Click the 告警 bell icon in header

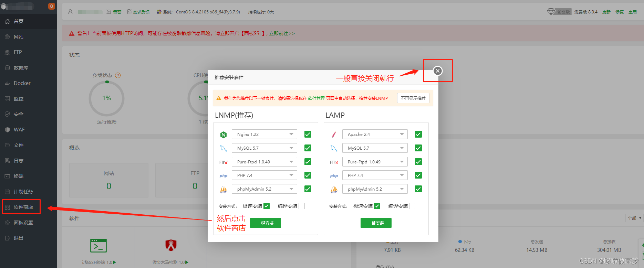point(109,12)
